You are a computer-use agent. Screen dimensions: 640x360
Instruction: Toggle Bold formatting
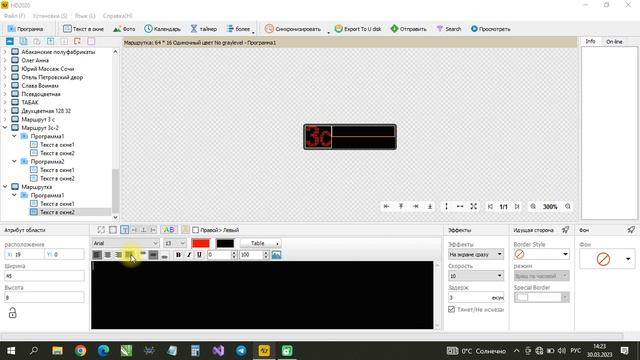pyautogui.click(x=178, y=255)
